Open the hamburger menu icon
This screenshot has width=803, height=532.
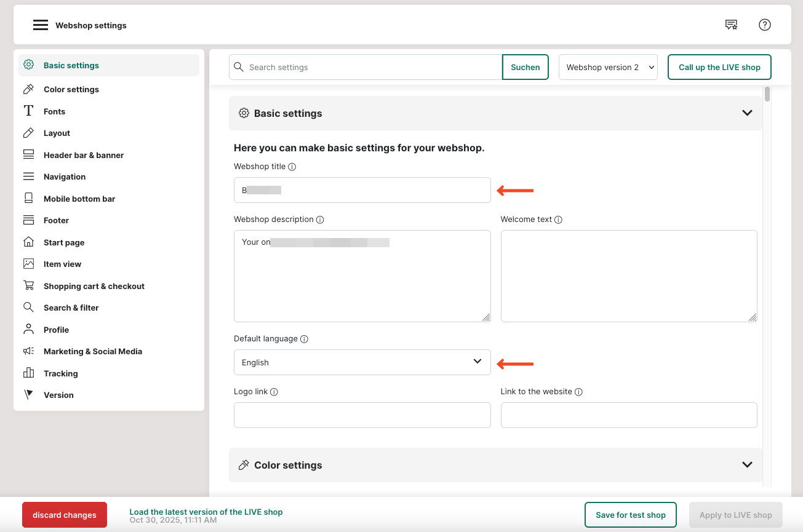(41, 25)
